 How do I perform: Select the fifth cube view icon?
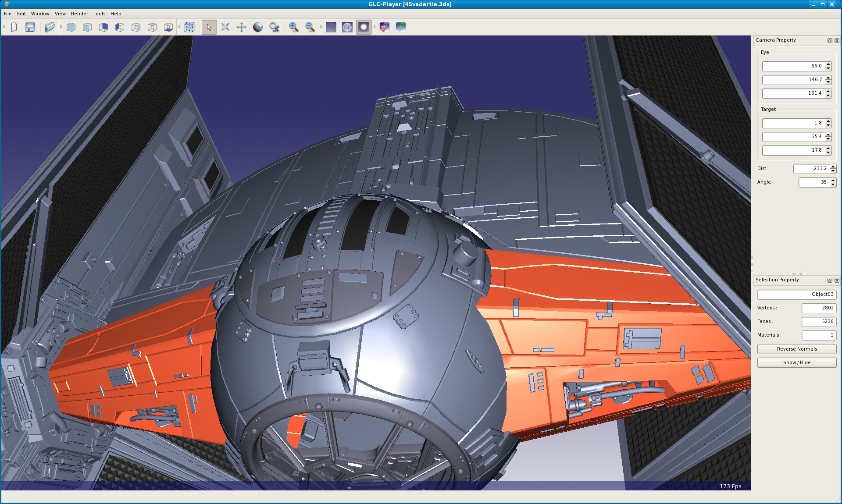(136, 27)
